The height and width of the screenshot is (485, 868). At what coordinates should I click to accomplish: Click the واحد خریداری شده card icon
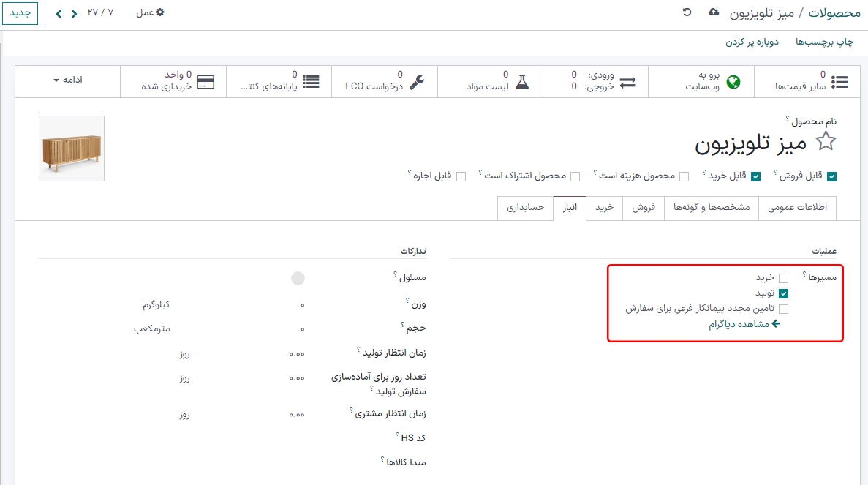[205, 82]
